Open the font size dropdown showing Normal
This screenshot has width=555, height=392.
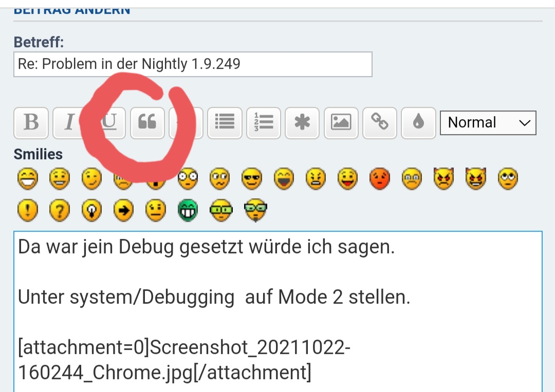[488, 123]
